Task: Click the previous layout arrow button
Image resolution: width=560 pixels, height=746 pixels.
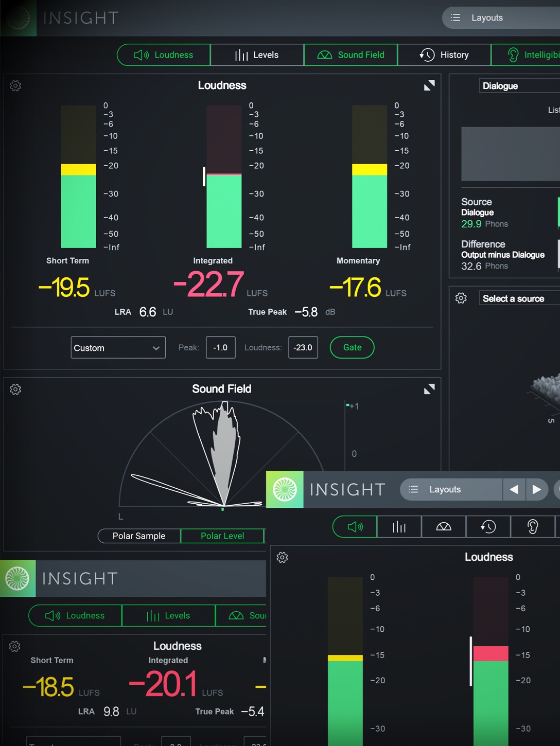Action: click(x=514, y=489)
